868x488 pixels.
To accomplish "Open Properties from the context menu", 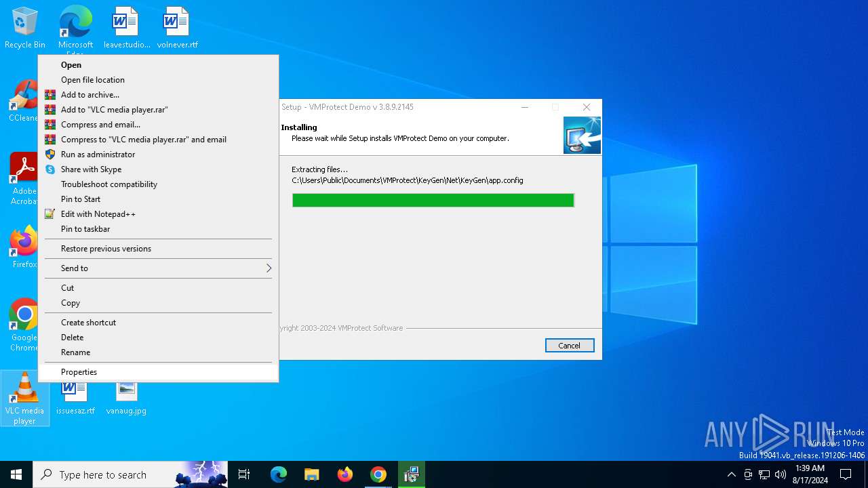I will [158, 372].
